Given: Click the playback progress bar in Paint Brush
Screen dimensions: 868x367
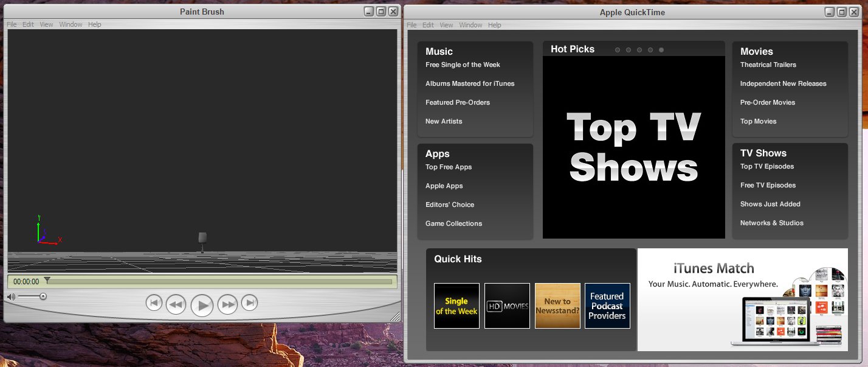Looking at the screenshot, I should [x=218, y=282].
